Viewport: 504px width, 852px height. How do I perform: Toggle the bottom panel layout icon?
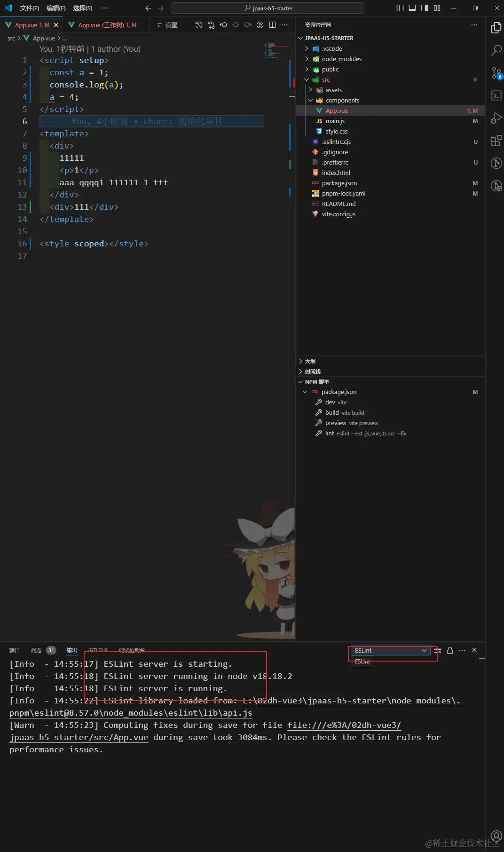(412, 8)
